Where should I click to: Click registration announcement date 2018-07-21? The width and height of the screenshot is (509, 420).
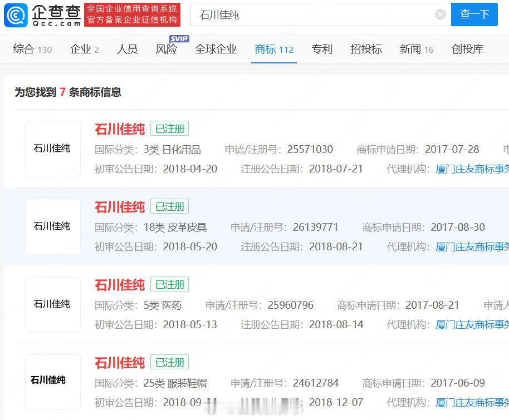click(336, 169)
